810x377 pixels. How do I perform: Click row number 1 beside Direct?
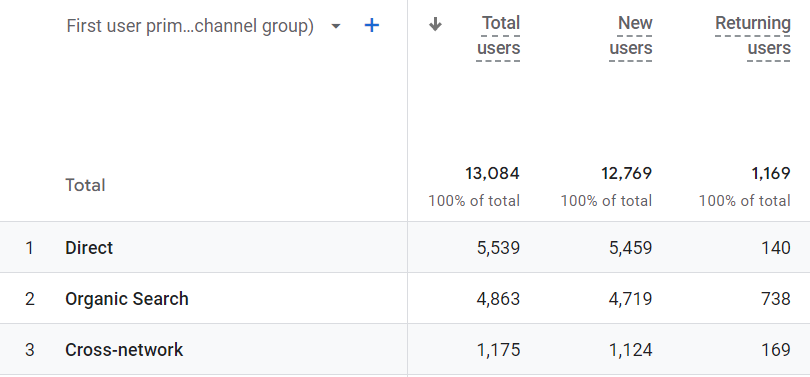pyautogui.click(x=29, y=248)
